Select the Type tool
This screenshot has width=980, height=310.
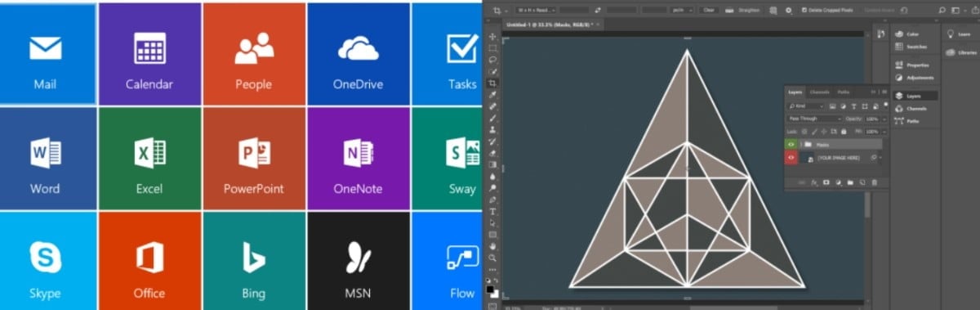492,211
